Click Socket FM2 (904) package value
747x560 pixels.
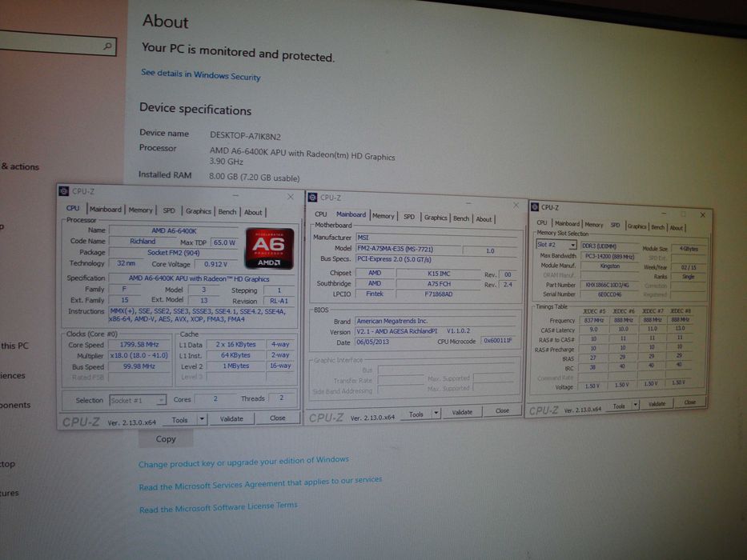pyautogui.click(x=174, y=253)
